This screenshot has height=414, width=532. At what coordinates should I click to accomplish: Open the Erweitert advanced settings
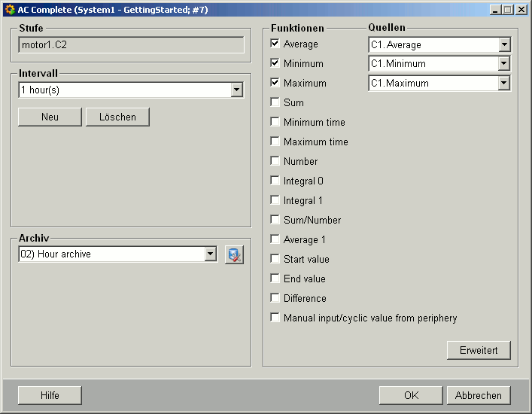(x=479, y=351)
